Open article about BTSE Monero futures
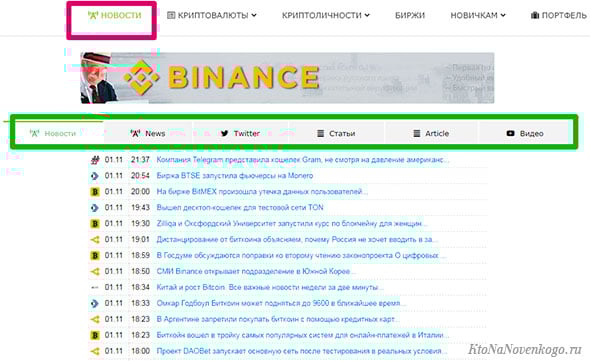The width and height of the screenshot is (590, 361). point(235,176)
